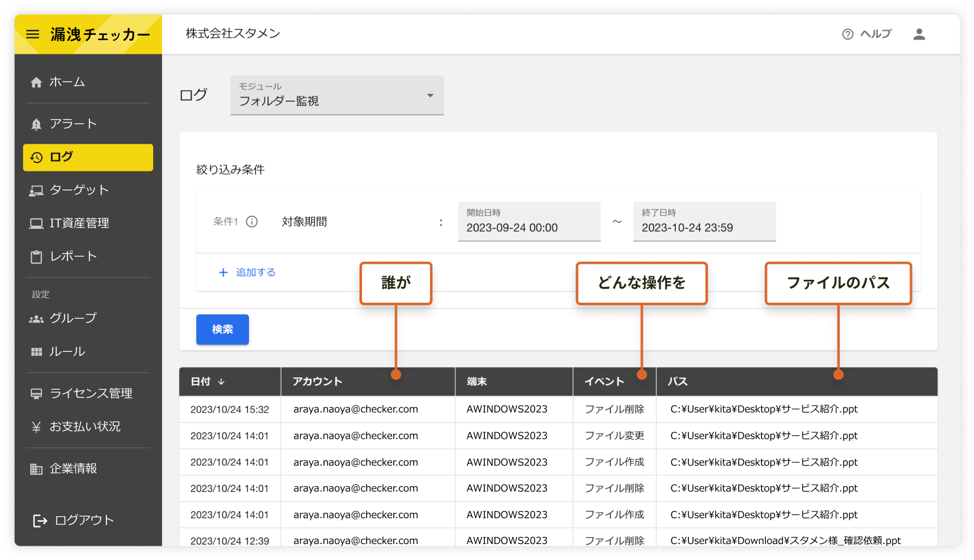Open the モジュール dropdown arrow
Viewport: 974px width, 560px height.
[x=431, y=95]
